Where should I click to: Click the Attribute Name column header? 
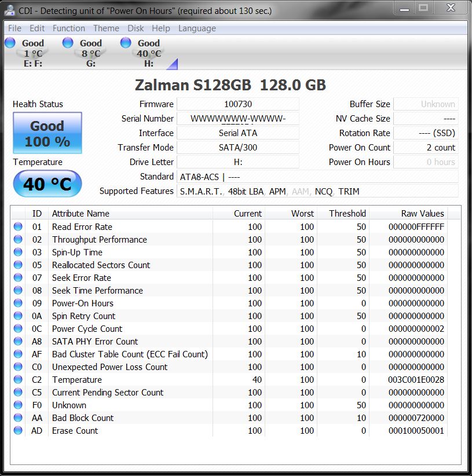130,214
